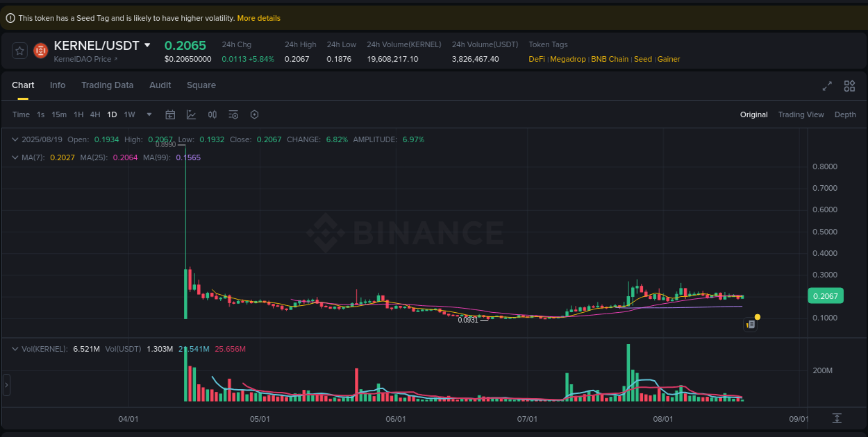Open candlestick style settings icon
Image resolution: width=868 pixels, height=437 pixels.
click(212, 114)
